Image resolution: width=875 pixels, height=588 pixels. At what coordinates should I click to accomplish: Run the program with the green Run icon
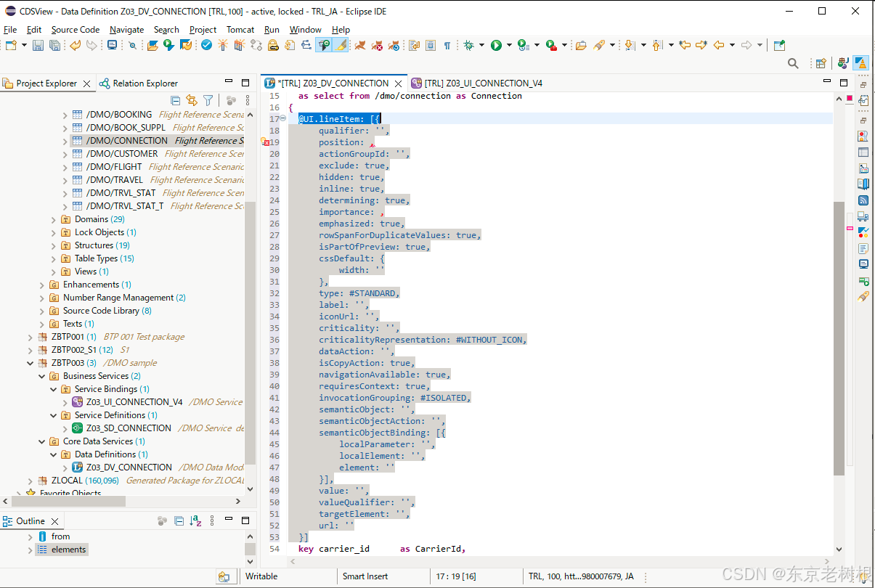click(x=495, y=46)
